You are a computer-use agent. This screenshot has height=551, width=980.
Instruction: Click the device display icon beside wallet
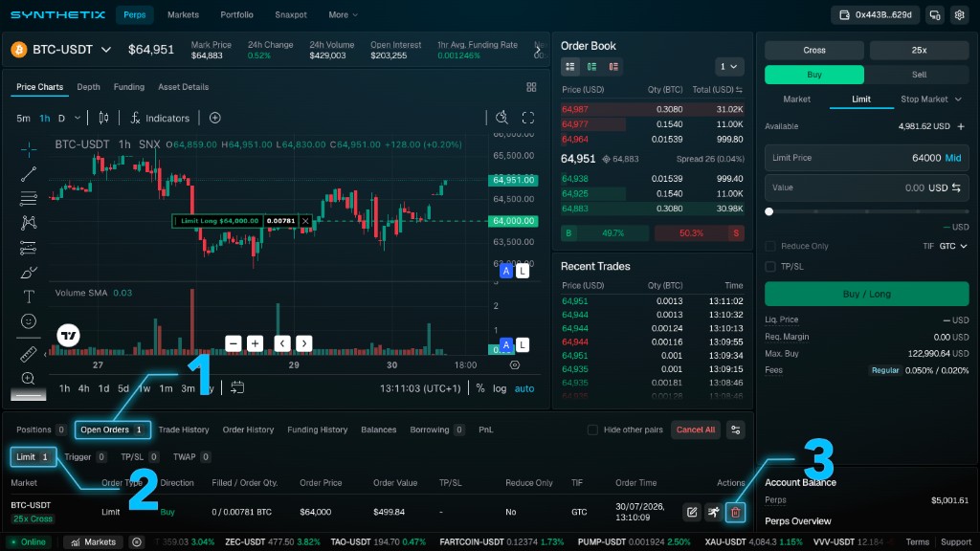935,15
